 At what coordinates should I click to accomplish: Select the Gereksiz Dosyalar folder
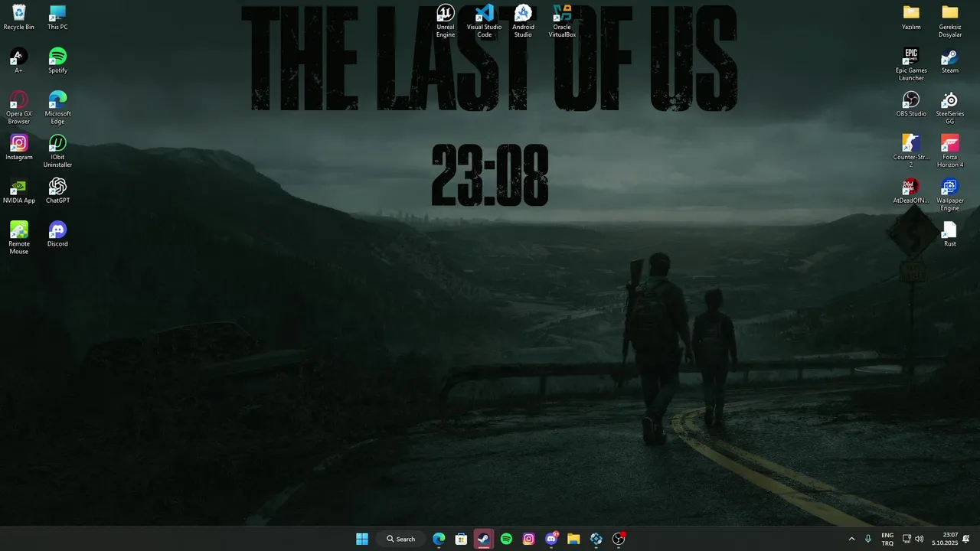click(950, 21)
